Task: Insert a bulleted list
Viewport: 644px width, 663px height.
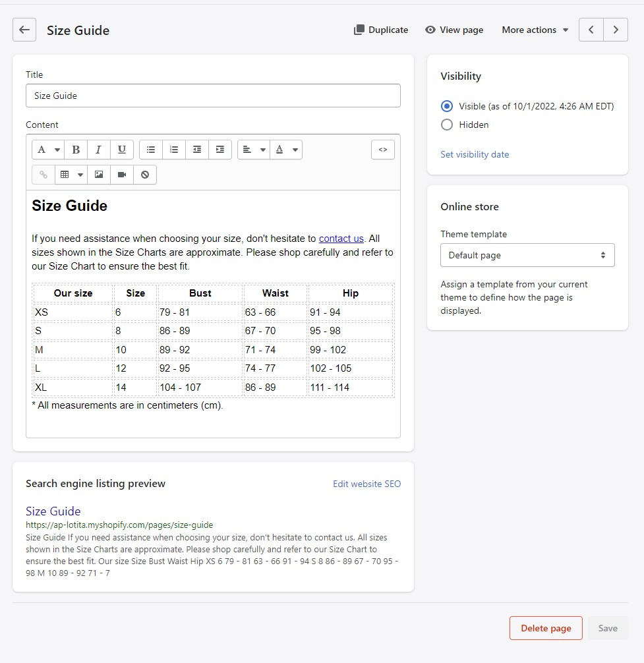Action: point(151,150)
